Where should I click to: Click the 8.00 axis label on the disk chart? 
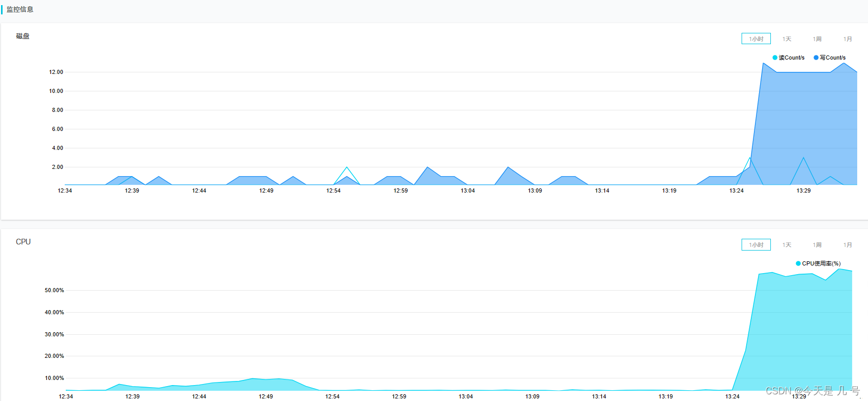(x=58, y=110)
